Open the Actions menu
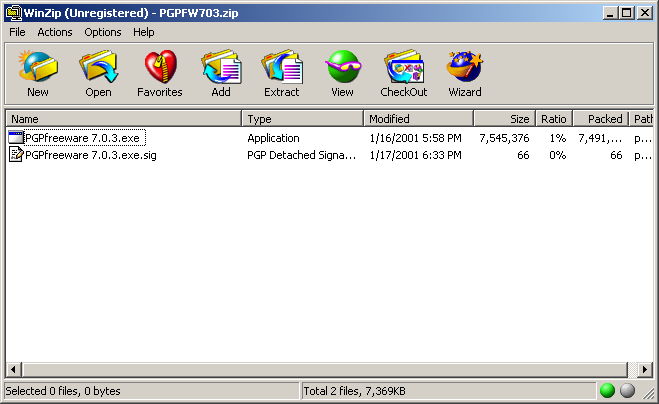This screenshot has width=659, height=404. click(x=55, y=32)
